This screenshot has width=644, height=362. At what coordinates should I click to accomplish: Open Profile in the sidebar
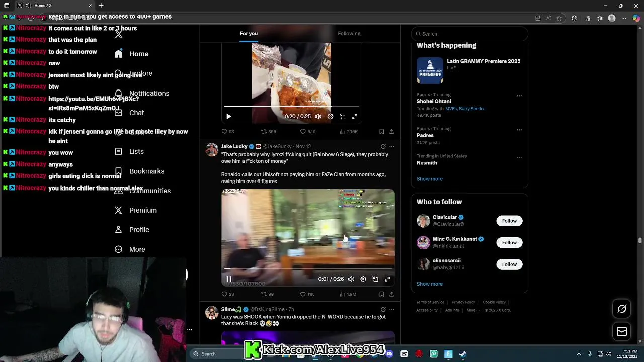click(x=131, y=230)
